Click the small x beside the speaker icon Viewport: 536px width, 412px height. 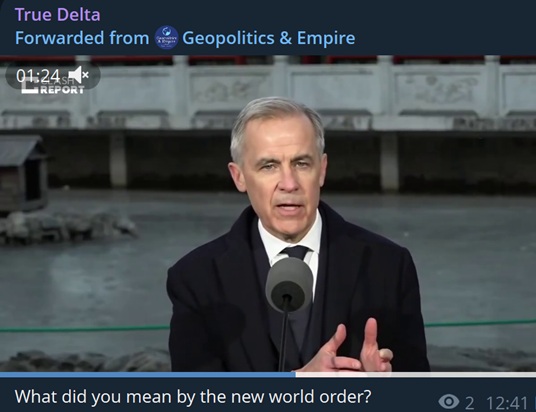[x=85, y=75]
